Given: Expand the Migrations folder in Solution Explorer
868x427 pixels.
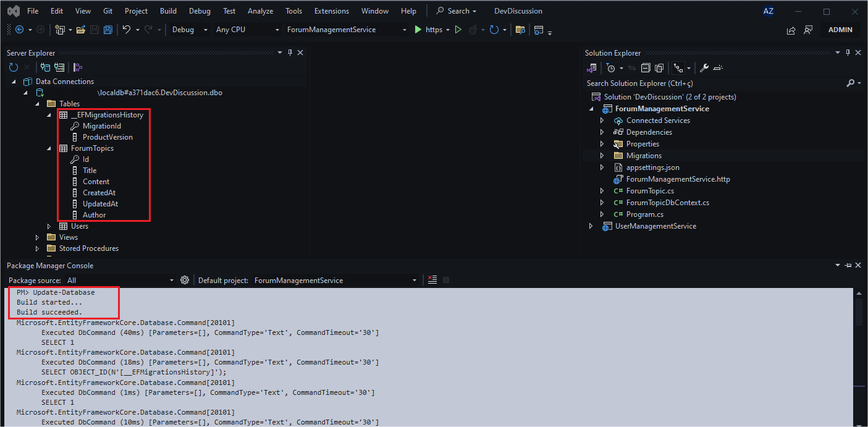Looking at the screenshot, I should pyautogui.click(x=602, y=156).
